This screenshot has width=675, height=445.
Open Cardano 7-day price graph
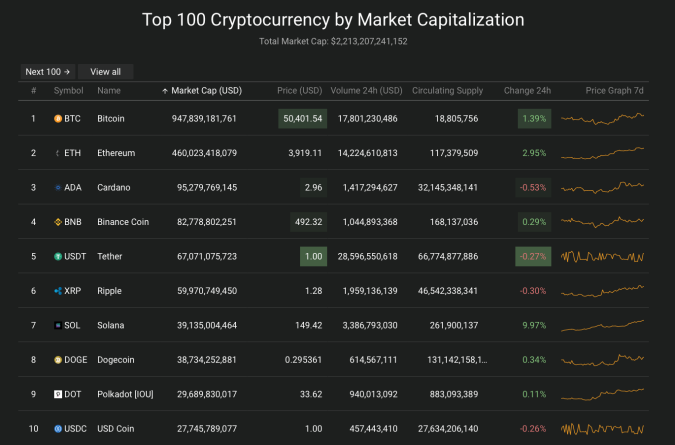coord(602,187)
